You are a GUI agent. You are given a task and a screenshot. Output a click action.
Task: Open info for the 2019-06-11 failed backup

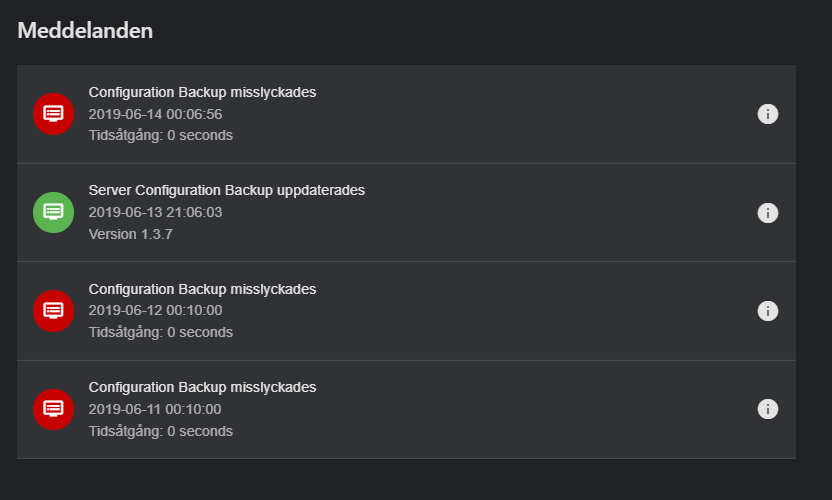[x=767, y=409]
